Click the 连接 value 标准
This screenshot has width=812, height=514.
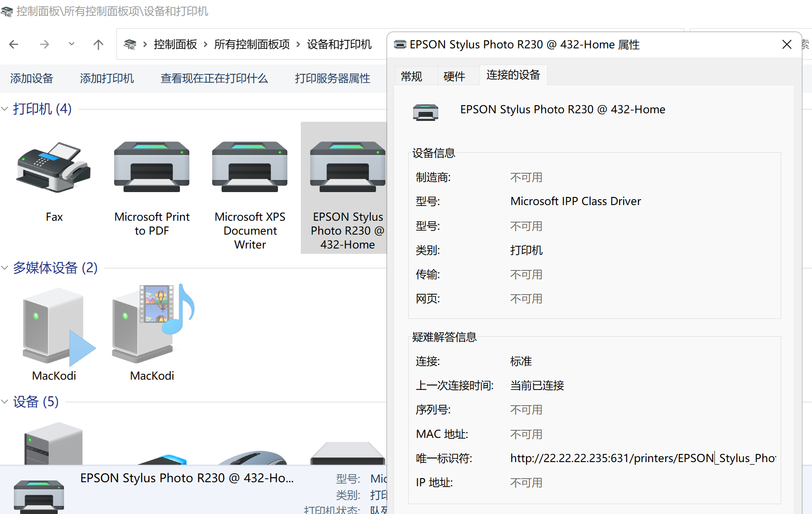pyautogui.click(x=521, y=361)
